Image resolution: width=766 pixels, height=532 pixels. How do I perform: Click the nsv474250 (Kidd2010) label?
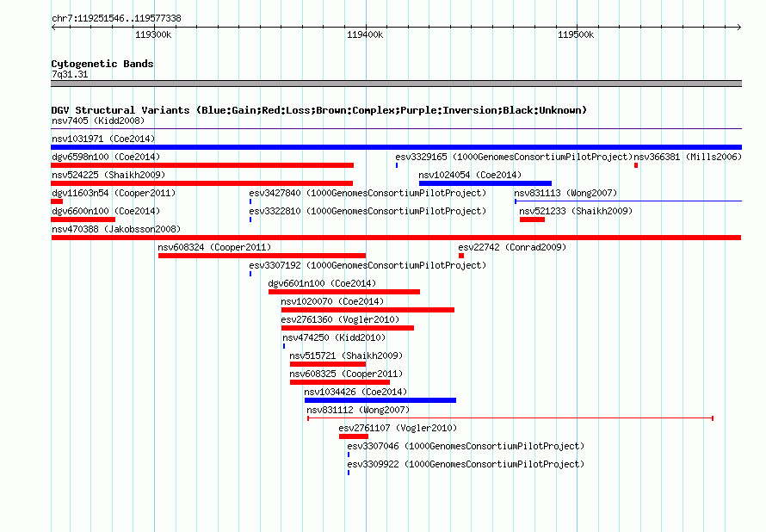(334, 337)
